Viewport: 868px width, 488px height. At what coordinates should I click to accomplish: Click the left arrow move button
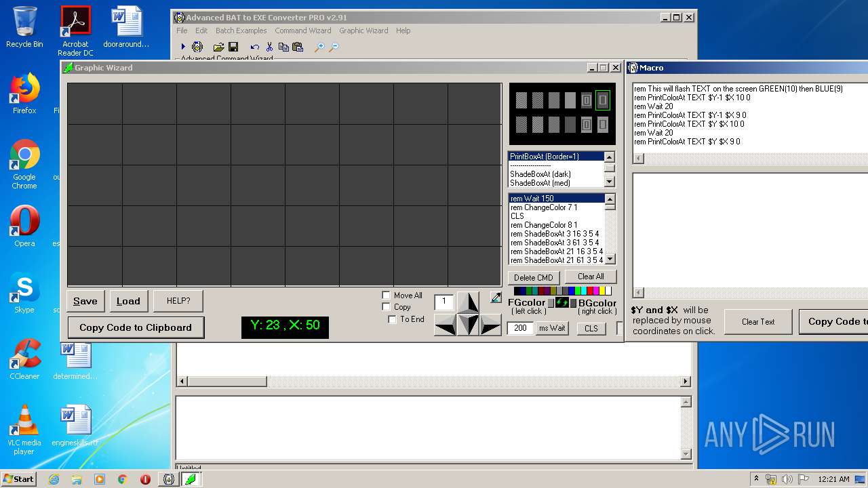[x=445, y=325]
